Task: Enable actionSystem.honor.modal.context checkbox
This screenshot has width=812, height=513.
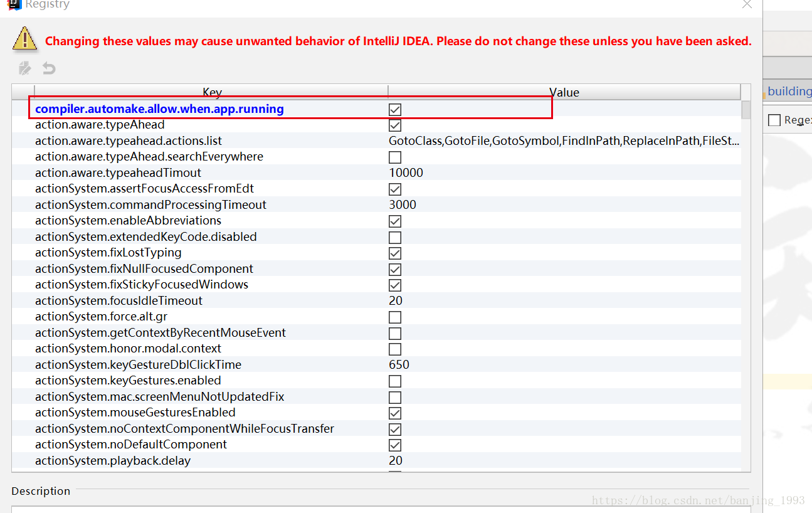Action: 395,349
